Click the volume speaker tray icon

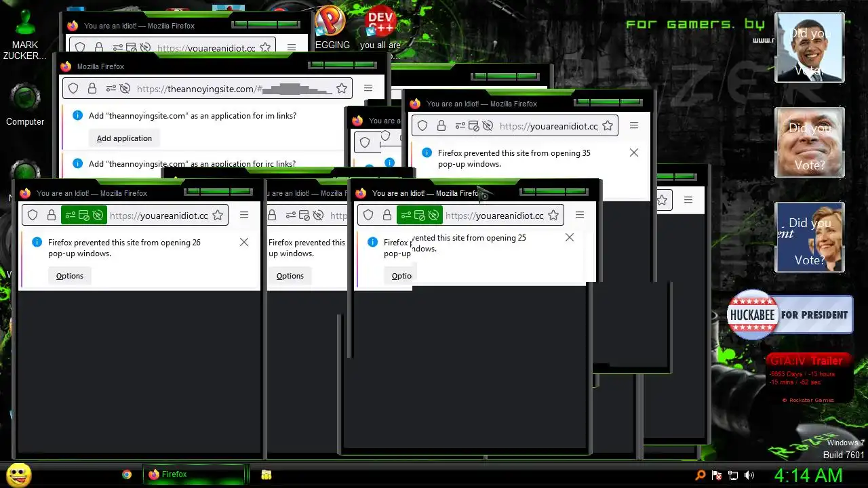(x=749, y=475)
